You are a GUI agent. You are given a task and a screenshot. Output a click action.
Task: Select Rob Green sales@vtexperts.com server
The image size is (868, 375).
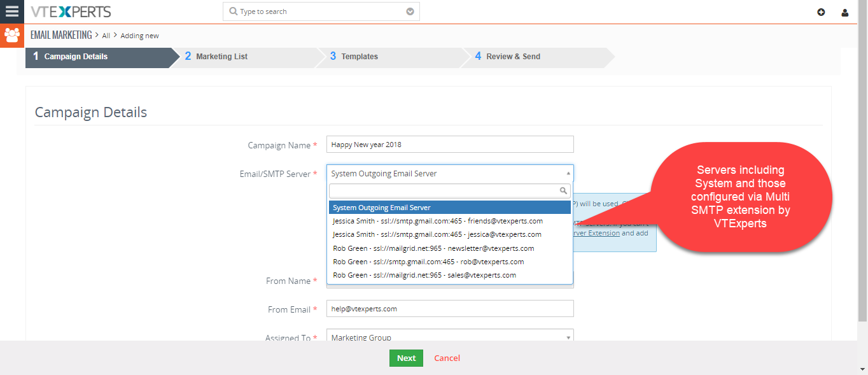450,275
